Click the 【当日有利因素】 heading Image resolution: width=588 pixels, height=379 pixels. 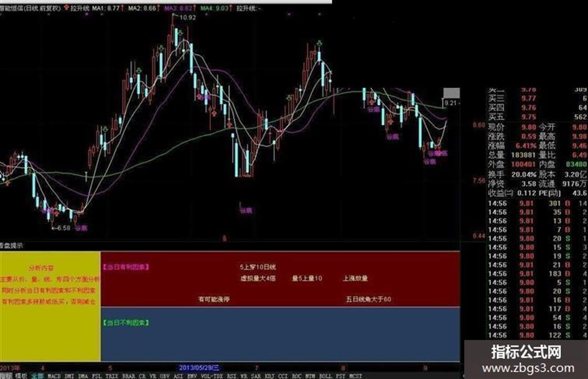[x=126, y=267]
